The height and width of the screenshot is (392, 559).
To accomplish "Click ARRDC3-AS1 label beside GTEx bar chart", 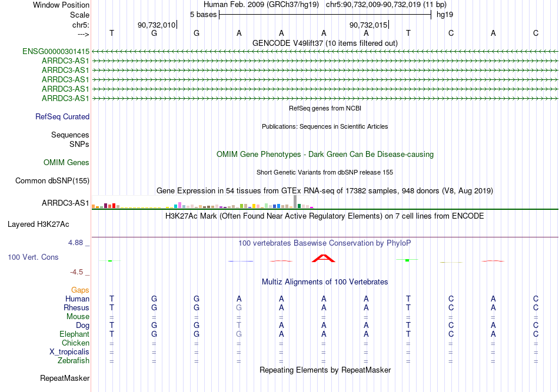I will [x=65, y=203].
